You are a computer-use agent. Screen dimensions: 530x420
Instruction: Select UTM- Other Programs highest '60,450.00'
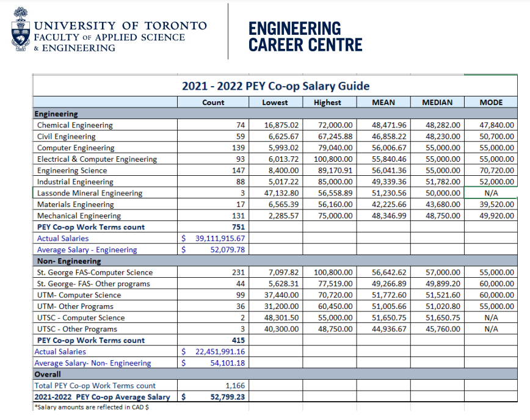pos(335,306)
